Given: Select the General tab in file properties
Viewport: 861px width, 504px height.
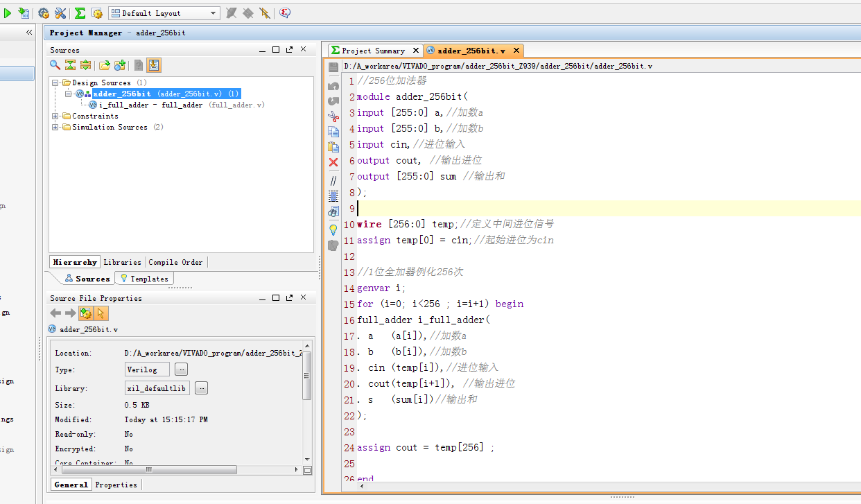Looking at the screenshot, I should coord(71,485).
